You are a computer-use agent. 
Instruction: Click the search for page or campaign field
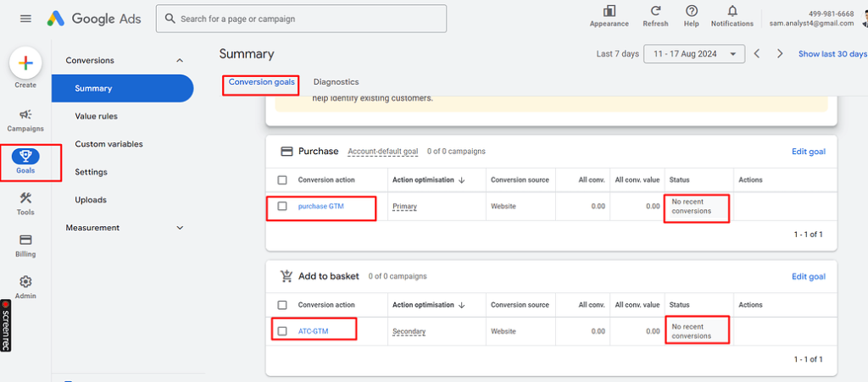[301, 19]
